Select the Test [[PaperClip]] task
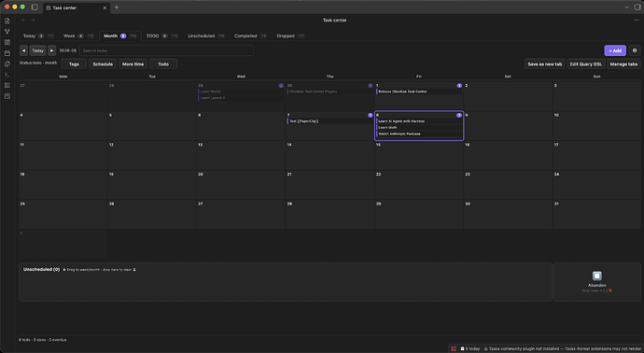The width and height of the screenshot is (644, 353). (329, 121)
